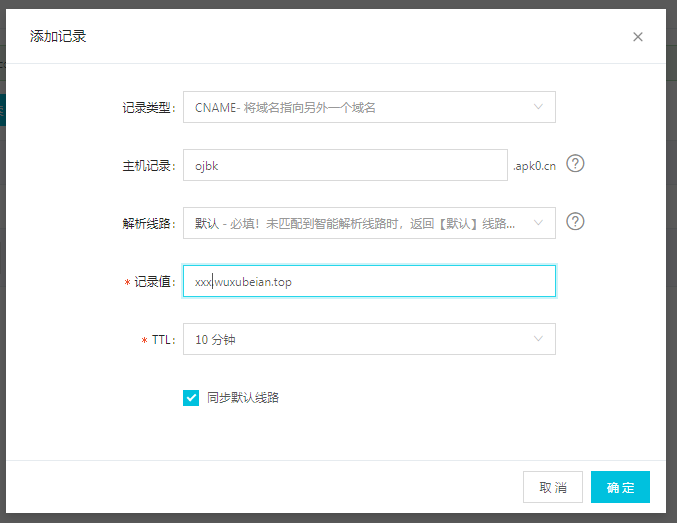Click the 记录类型 field label
This screenshot has height=523, width=677.
142,107
